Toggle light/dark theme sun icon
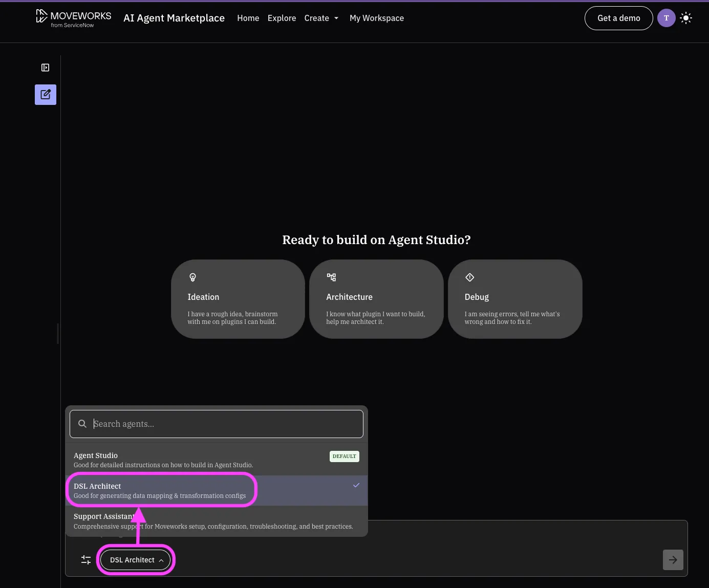Image resolution: width=709 pixels, height=588 pixels. 686,18
